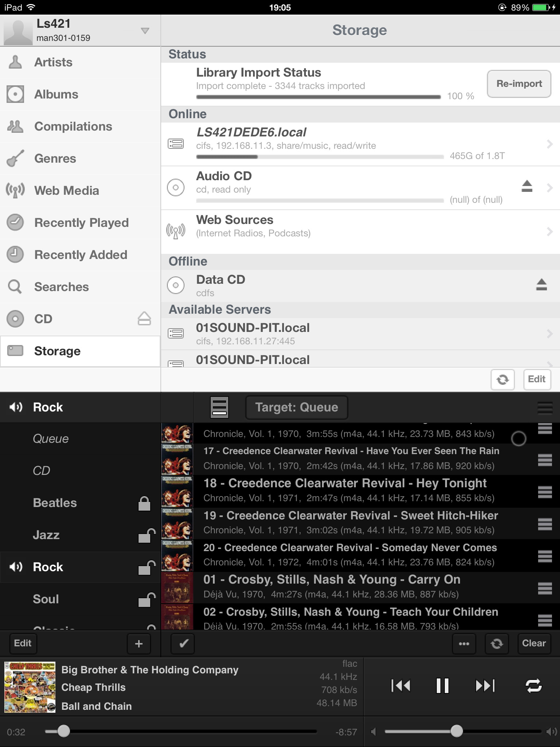
Task: Grab reorder handle for Hey Tonight
Action: (545, 492)
